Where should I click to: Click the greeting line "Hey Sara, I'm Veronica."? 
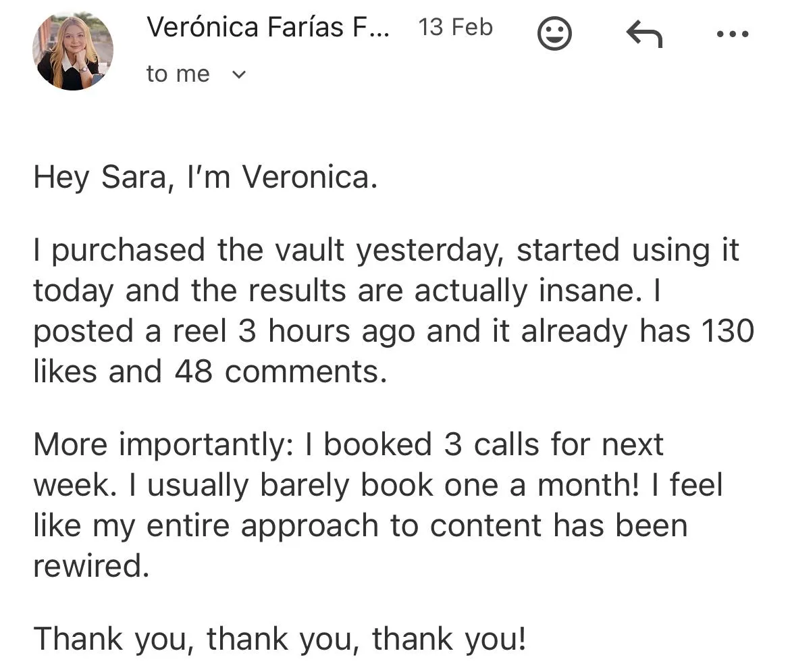pyautogui.click(x=205, y=178)
